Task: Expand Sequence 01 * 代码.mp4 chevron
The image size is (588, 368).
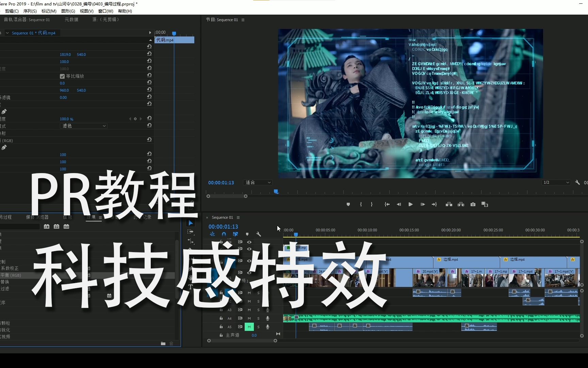Action: 7,33
